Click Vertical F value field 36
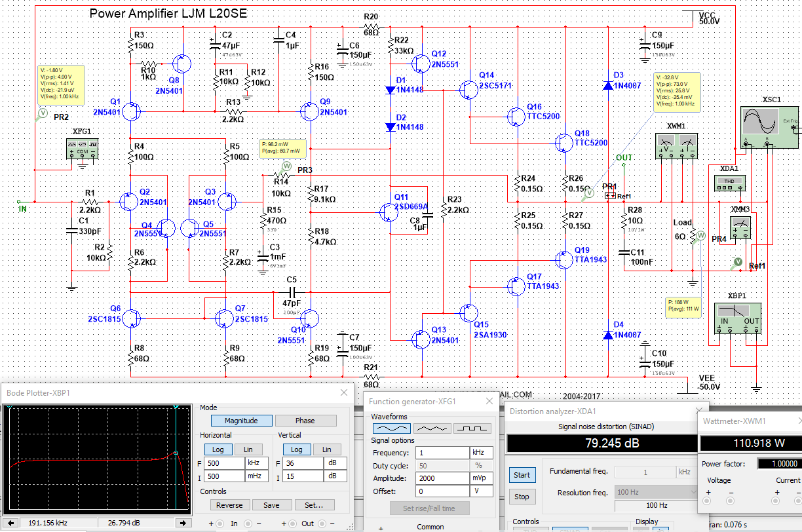802x532 pixels. click(302, 463)
